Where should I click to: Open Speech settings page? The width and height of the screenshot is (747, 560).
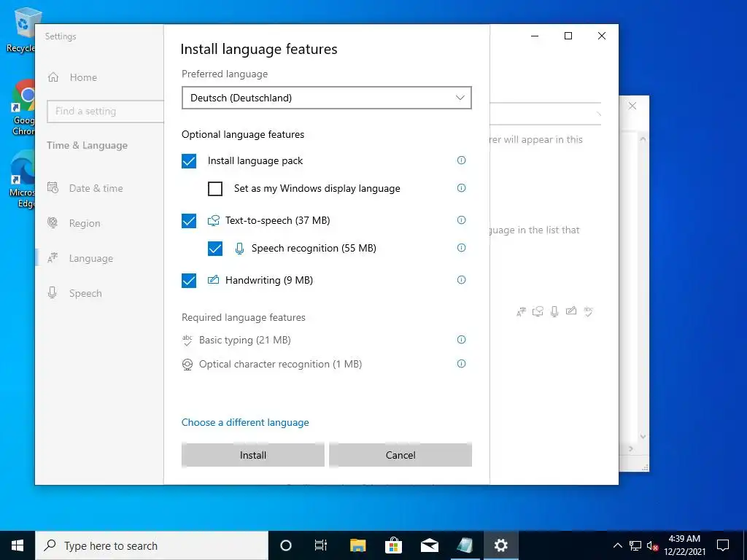[85, 293]
